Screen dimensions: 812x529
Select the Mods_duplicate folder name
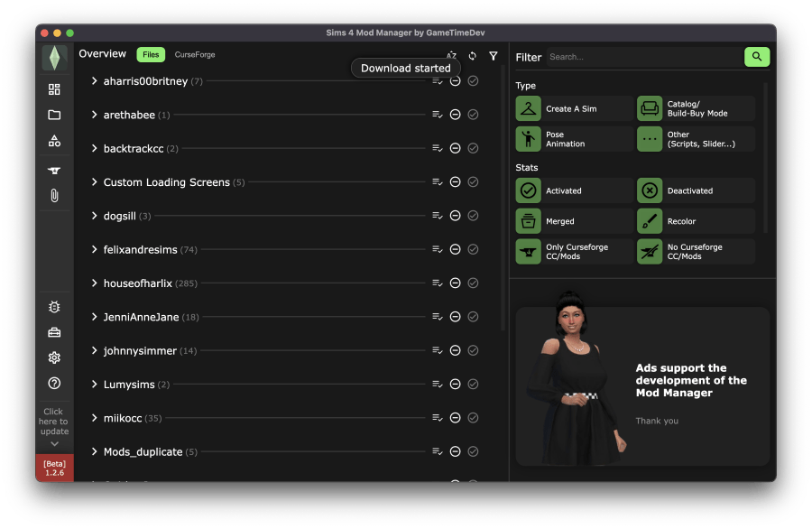[143, 451]
